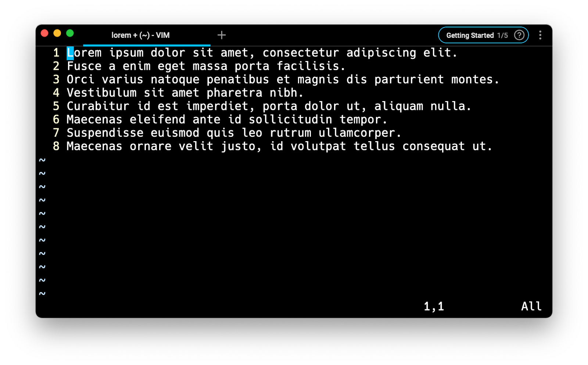Viewport: 588px width, 365px height.
Task: Click the word sollicitudin on line 6
Action: (290, 119)
